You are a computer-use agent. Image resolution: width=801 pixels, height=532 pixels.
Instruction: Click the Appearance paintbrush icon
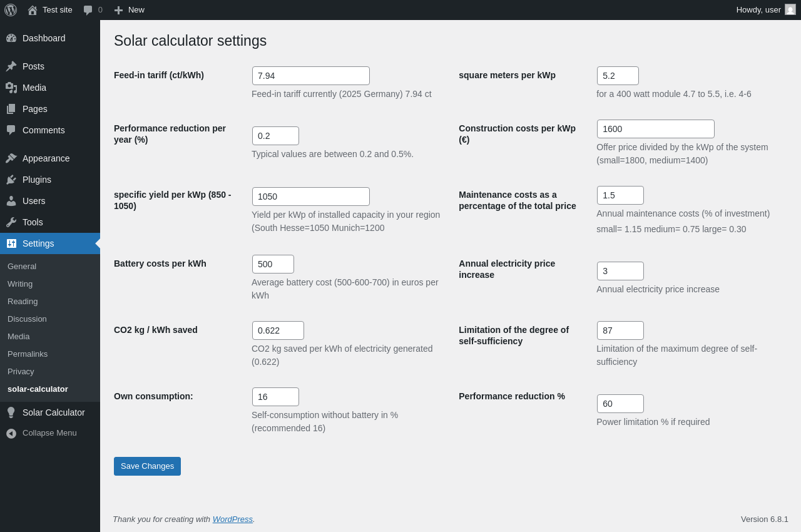(x=11, y=158)
